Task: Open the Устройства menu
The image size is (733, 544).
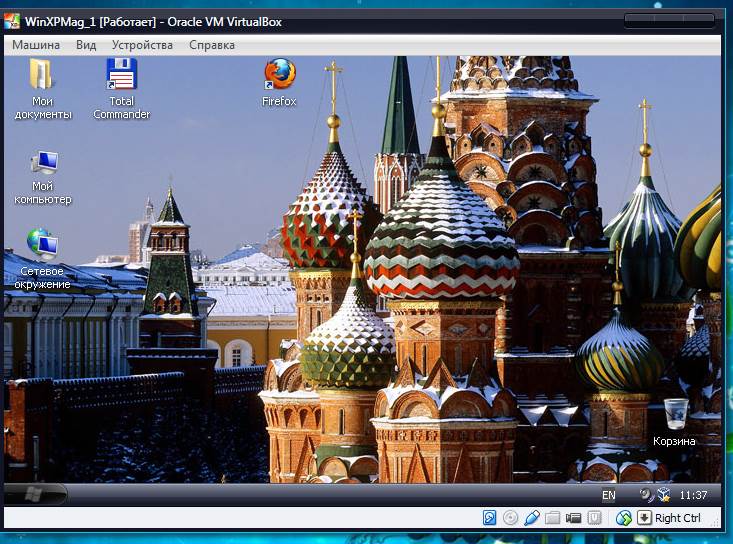Action: pos(142,45)
